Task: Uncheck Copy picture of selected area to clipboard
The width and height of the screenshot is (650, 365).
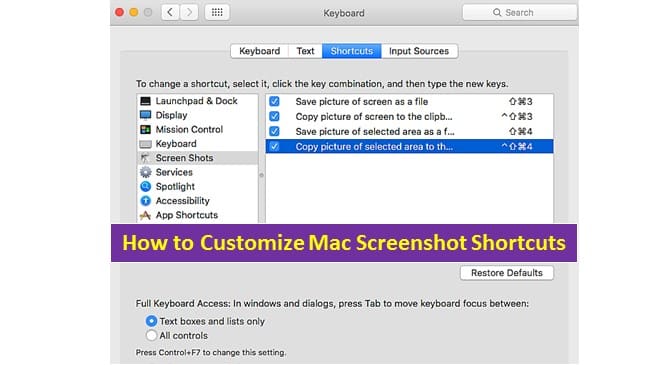Action: (274, 146)
